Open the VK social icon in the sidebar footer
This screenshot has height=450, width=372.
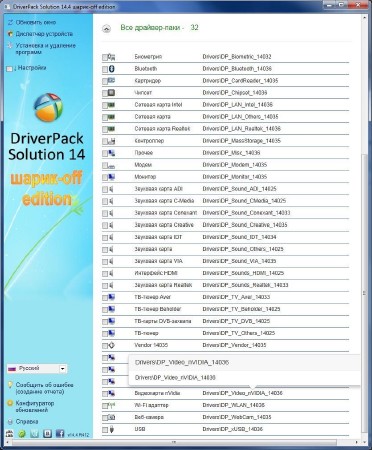[x=47, y=434]
